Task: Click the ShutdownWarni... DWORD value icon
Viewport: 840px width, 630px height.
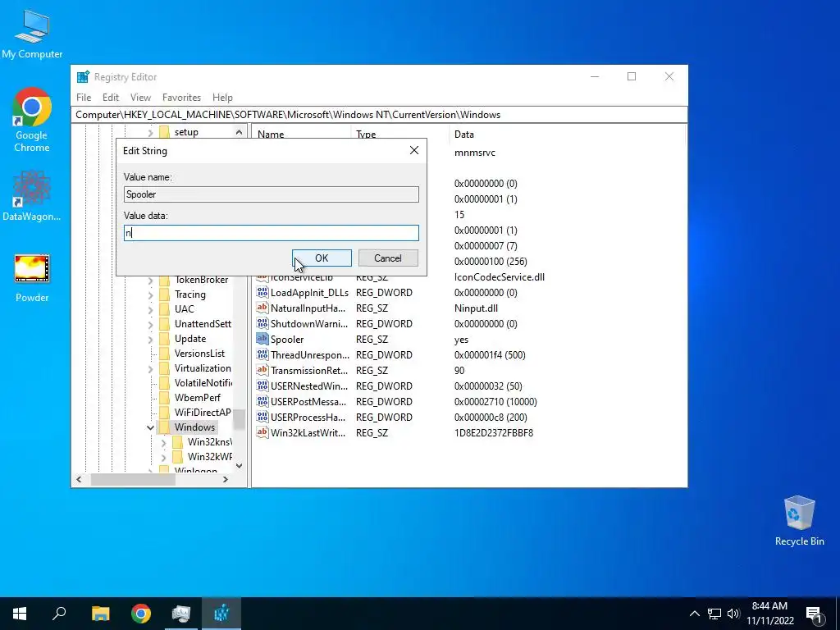Action: coord(262,323)
